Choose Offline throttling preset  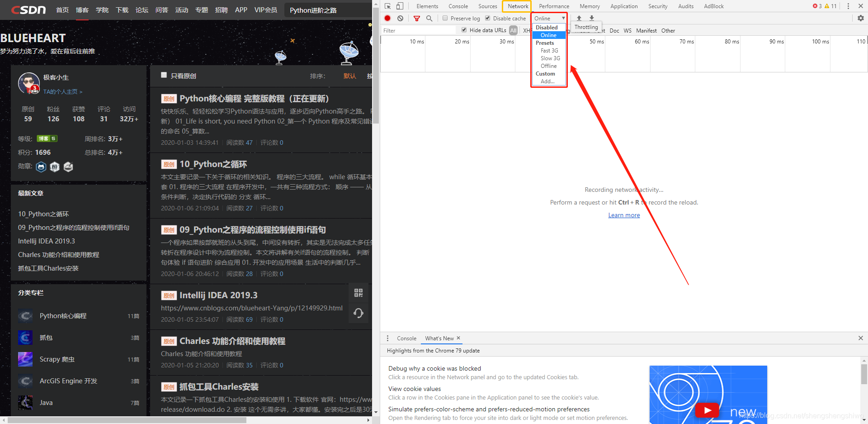click(x=549, y=66)
